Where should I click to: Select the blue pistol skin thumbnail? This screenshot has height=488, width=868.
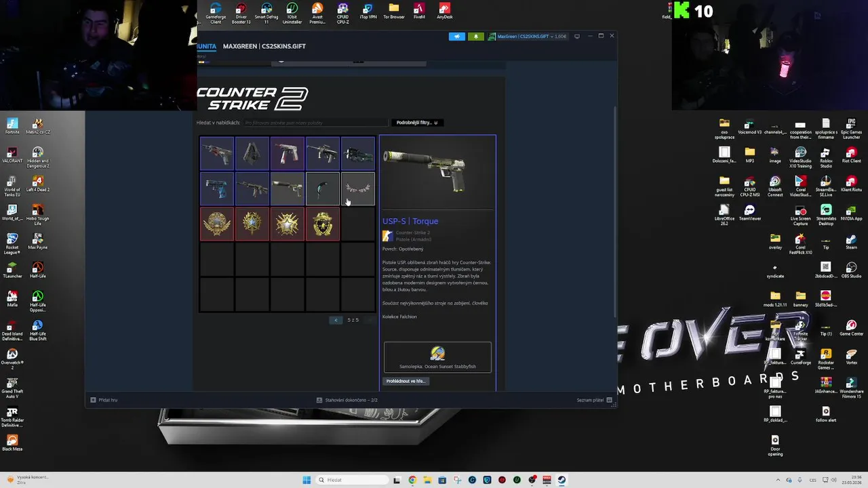pyautogui.click(x=216, y=188)
